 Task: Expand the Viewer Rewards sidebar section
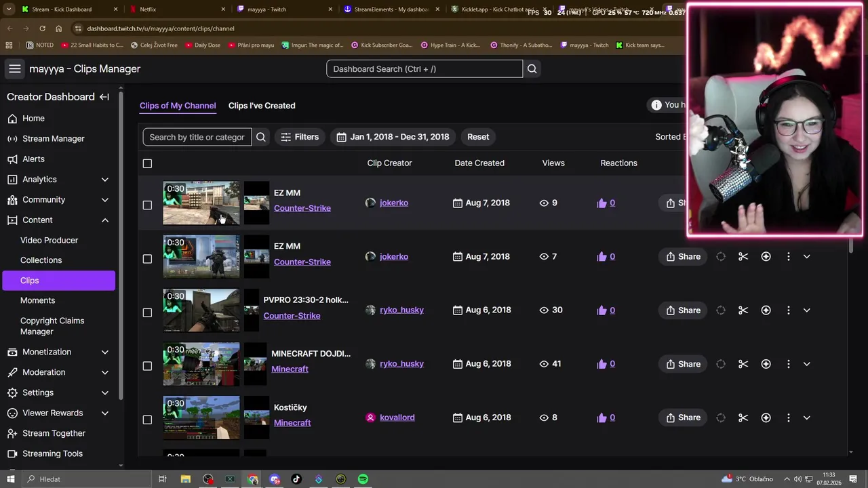point(105,413)
